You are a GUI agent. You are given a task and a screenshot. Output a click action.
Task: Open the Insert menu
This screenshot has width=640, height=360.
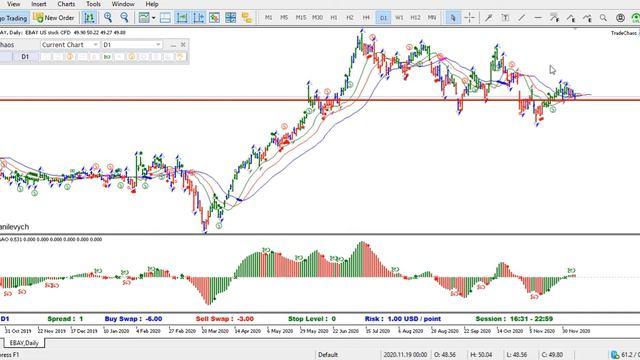pyautogui.click(x=39, y=4)
